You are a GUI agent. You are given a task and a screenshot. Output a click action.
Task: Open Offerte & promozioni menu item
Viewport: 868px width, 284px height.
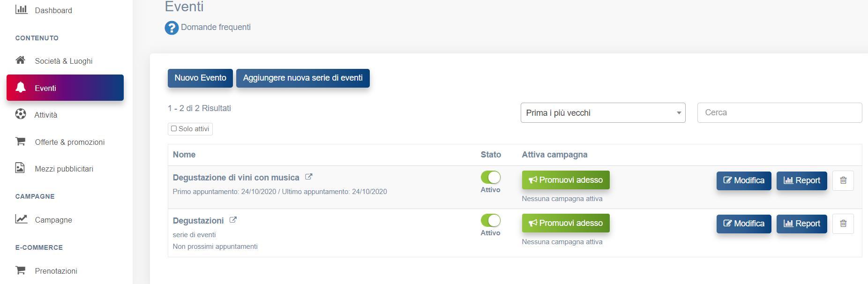point(69,142)
